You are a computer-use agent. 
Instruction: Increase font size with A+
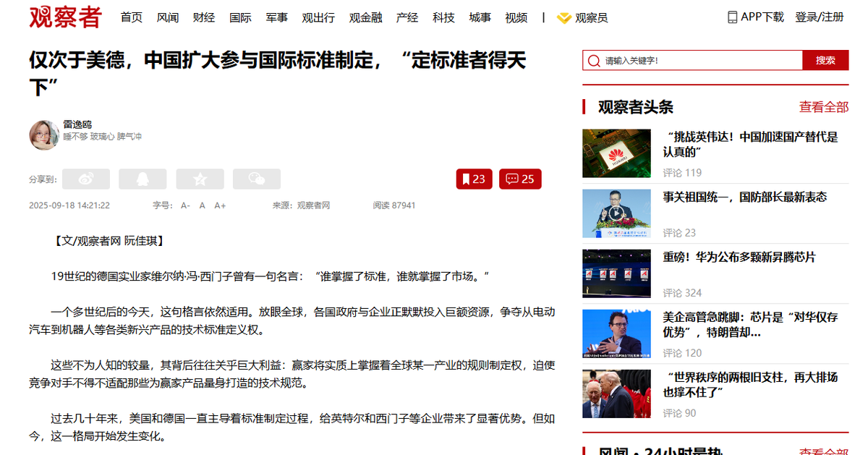tap(220, 205)
